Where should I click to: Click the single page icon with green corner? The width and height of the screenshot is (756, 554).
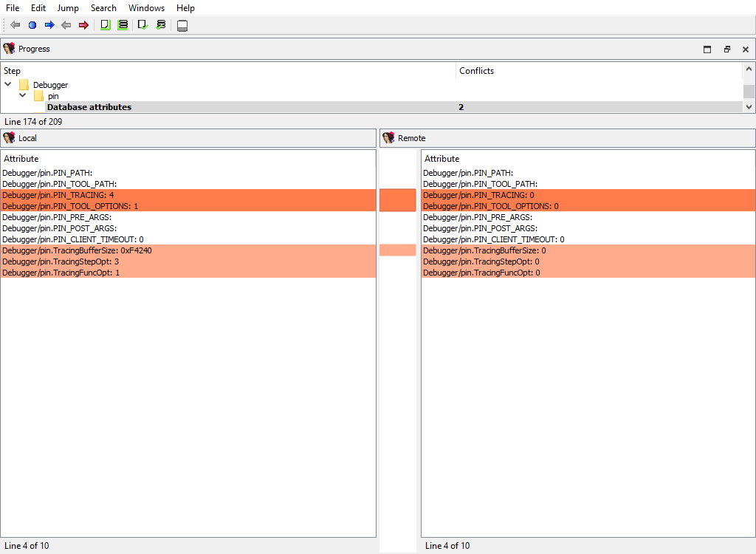click(x=105, y=25)
